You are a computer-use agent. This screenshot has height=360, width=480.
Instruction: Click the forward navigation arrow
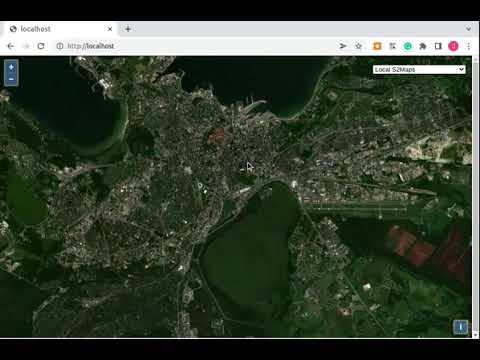point(26,46)
